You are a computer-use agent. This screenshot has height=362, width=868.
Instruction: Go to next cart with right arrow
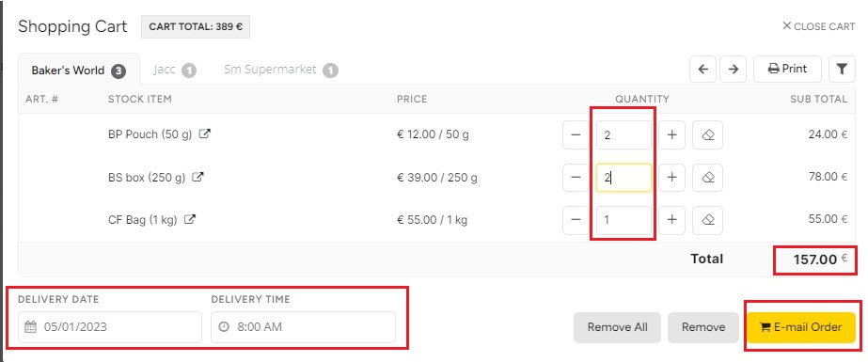pos(733,70)
